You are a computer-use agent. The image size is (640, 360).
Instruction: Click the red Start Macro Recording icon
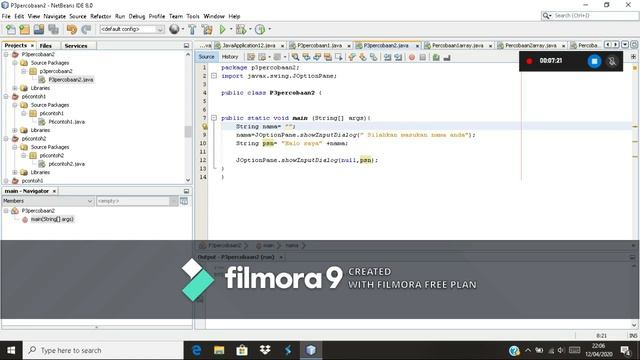tap(411, 57)
